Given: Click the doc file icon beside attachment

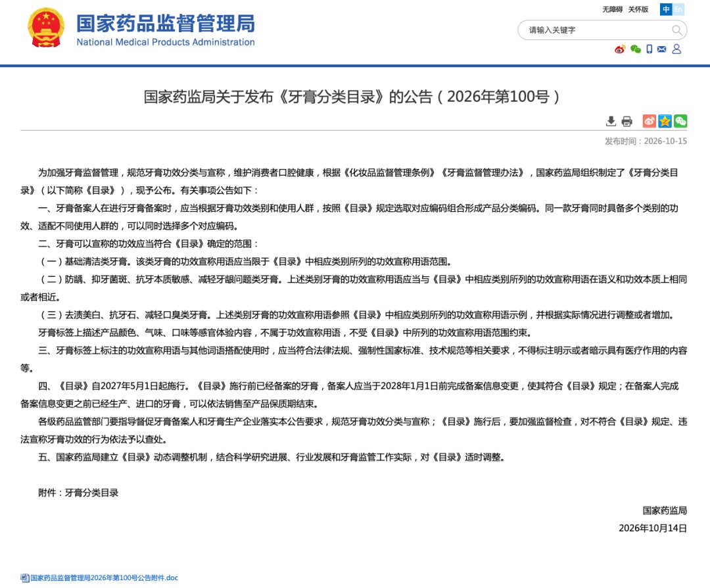Looking at the screenshot, I should click(24, 577).
